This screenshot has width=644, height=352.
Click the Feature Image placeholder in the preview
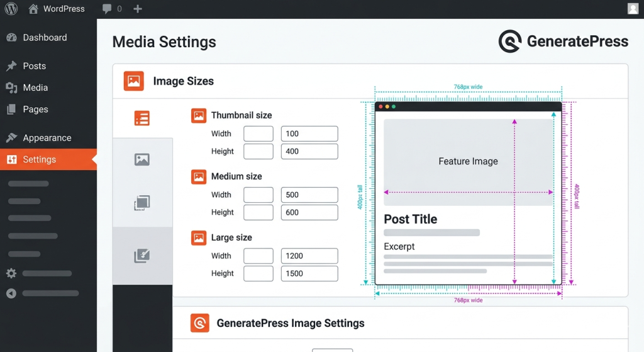click(x=468, y=162)
